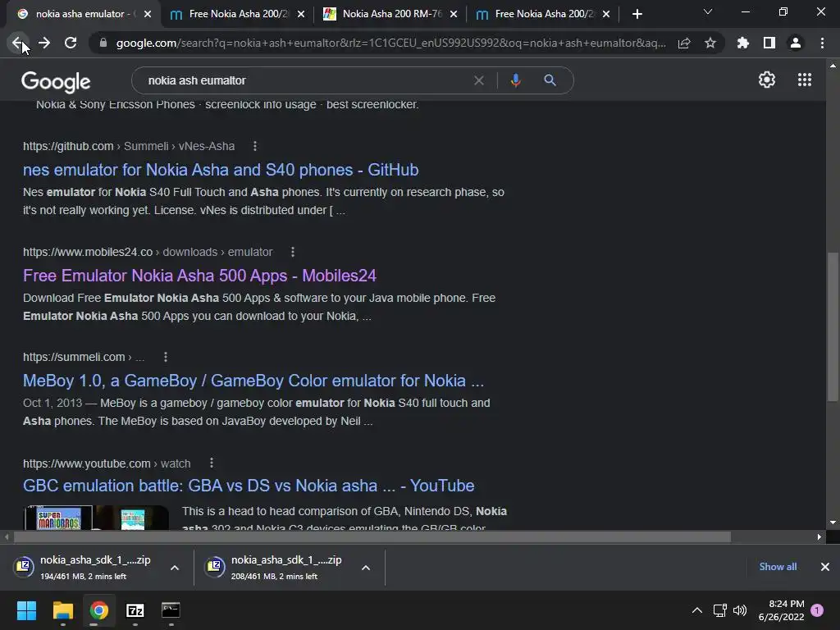Open the notification badge in tray
This screenshot has height=630, width=840.
[x=817, y=609]
